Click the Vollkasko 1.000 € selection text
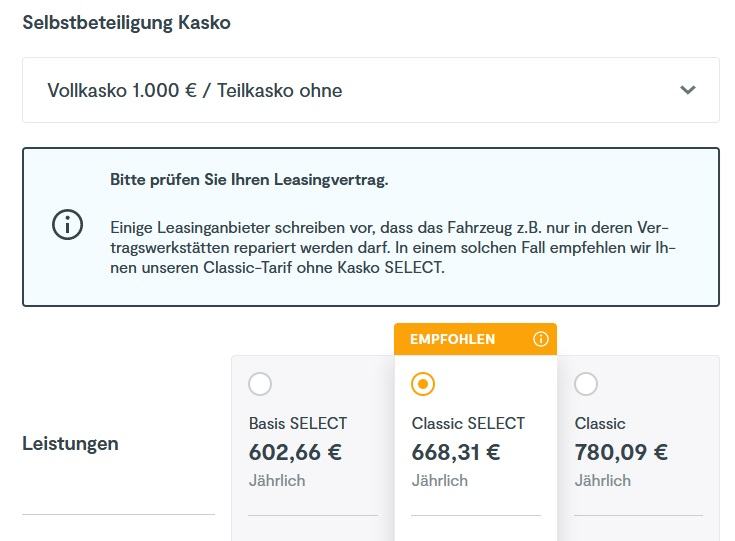The width and height of the screenshot is (735, 541). [195, 91]
